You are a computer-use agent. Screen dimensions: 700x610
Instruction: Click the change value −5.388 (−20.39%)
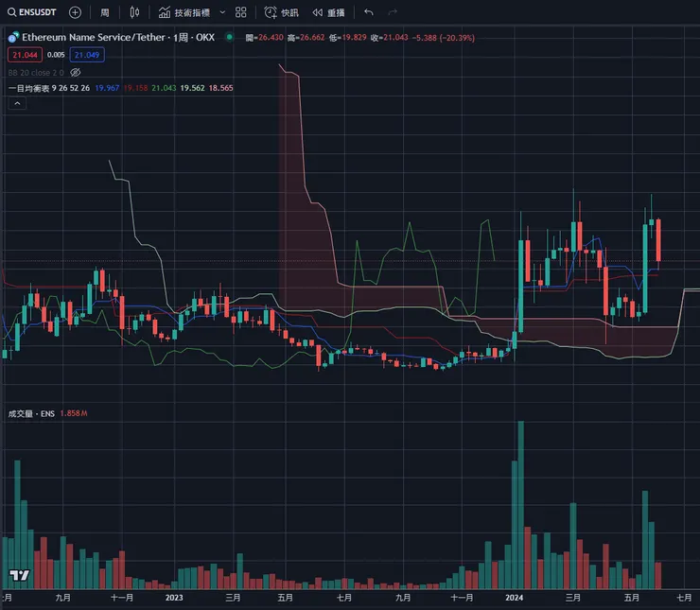coord(444,38)
